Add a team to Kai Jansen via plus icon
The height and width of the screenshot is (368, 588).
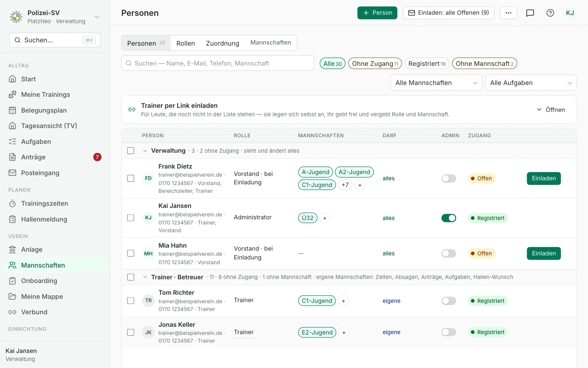[325, 218]
